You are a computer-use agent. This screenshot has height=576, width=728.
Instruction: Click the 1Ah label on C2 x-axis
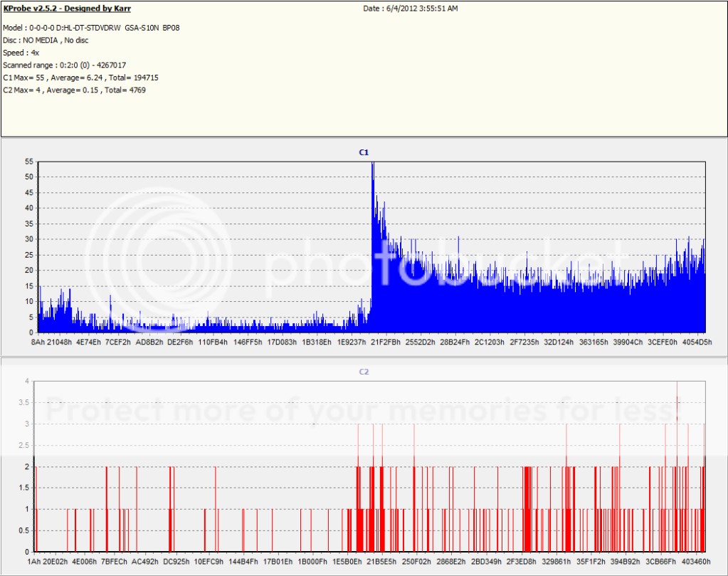(x=34, y=562)
